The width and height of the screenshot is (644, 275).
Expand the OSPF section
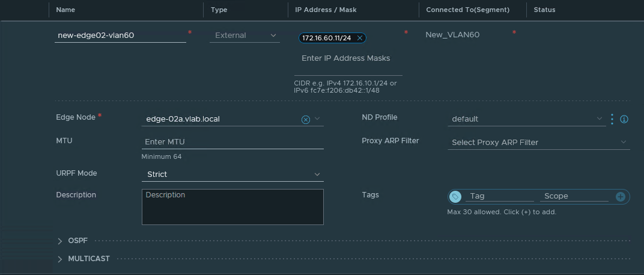click(x=60, y=241)
